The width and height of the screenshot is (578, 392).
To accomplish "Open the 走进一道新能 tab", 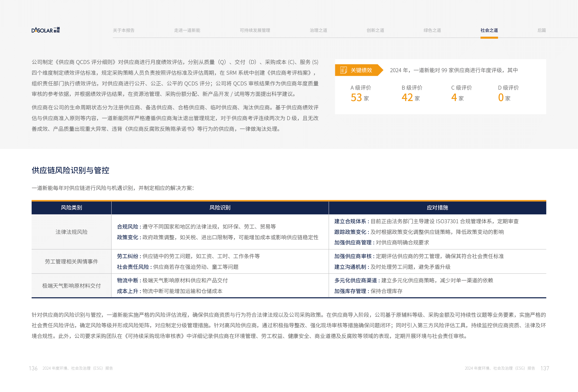I will coord(187,30).
